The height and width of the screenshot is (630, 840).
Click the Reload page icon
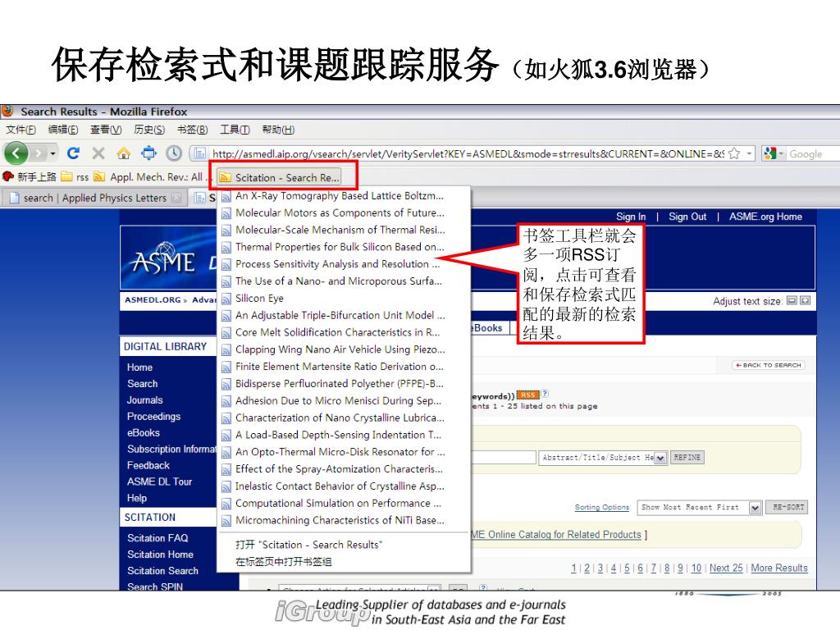pyautogui.click(x=73, y=153)
